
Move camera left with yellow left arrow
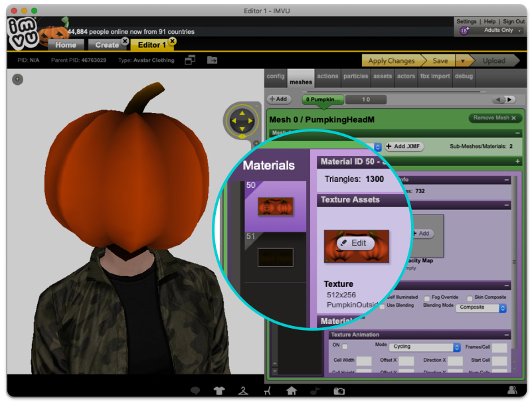tap(233, 121)
